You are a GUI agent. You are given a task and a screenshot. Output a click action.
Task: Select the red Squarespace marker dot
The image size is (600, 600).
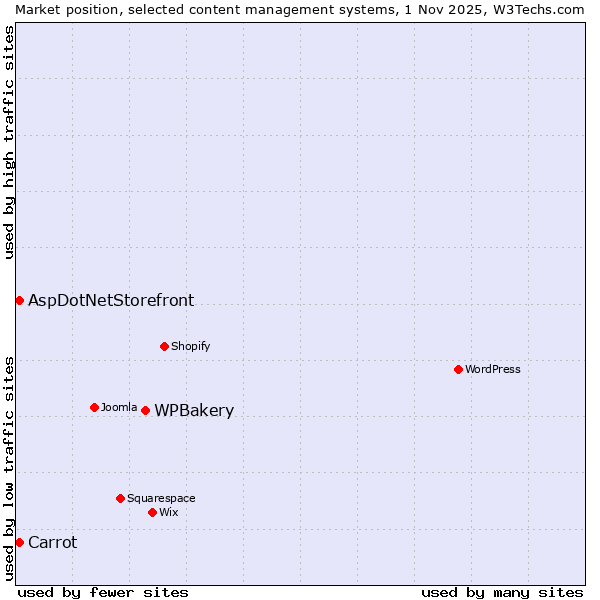point(120,498)
